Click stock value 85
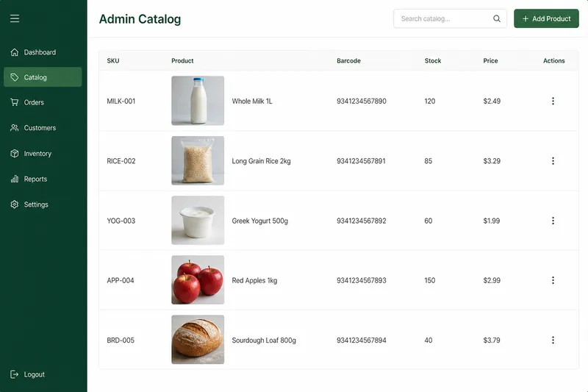Image resolution: width=588 pixels, height=392 pixels. pyautogui.click(x=429, y=161)
